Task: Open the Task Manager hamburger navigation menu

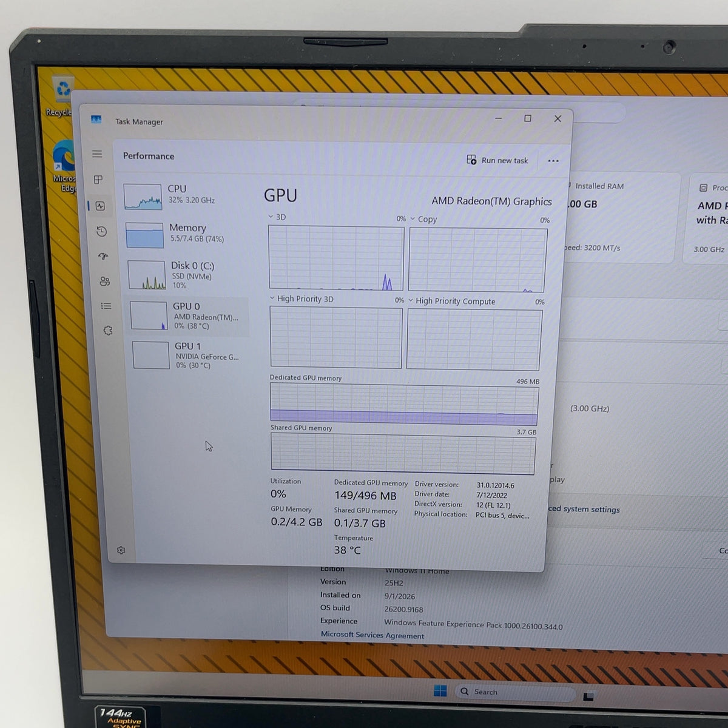Action: coord(97,154)
